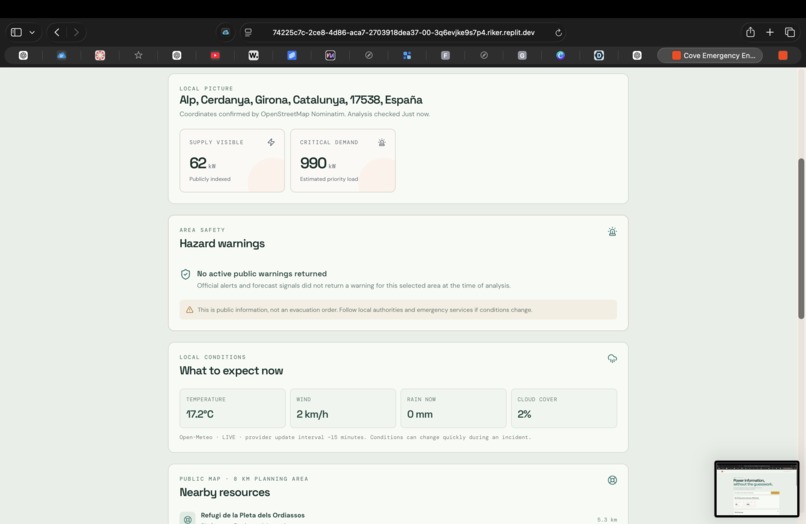
Task: Switch to the blue D icon pinned tab
Action: pos(599,56)
